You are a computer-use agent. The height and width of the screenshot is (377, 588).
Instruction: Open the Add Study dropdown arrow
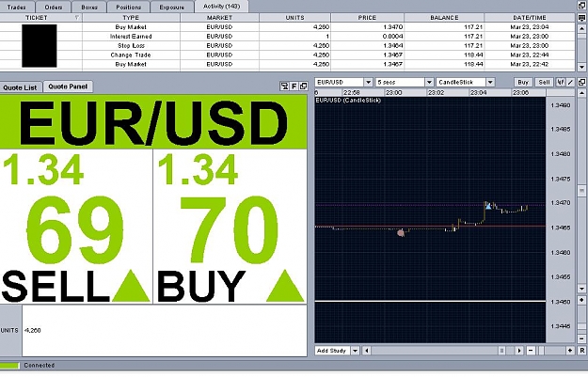[355, 351]
